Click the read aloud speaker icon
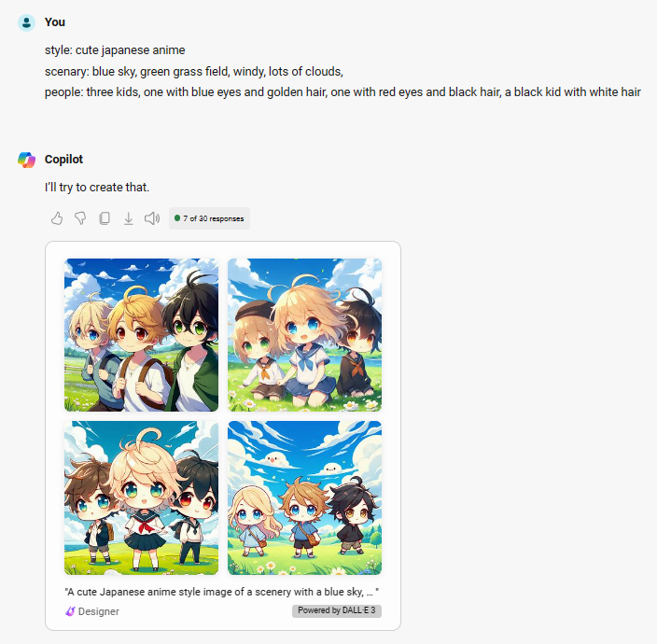This screenshot has width=657, height=644. 152,218
